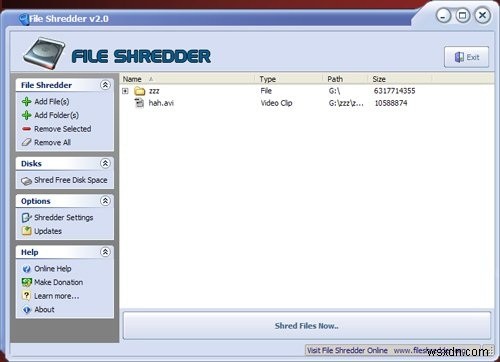Click the door icon on Exit button

point(459,57)
